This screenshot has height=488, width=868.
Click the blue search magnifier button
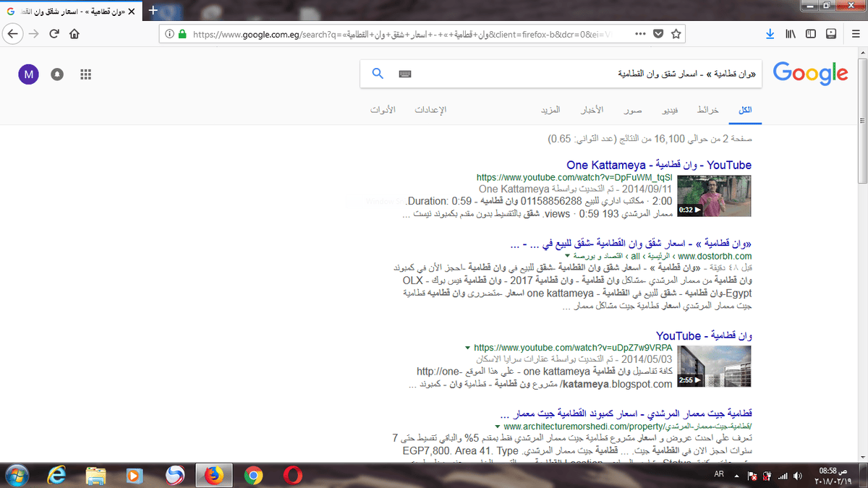click(x=378, y=73)
